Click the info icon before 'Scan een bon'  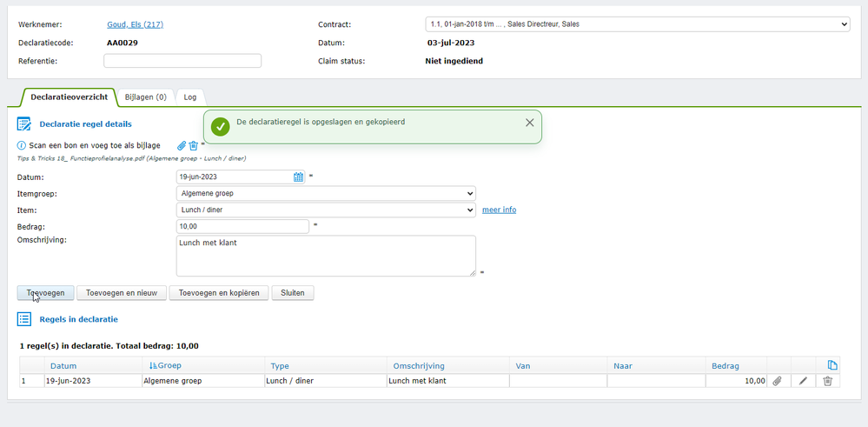coord(22,145)
